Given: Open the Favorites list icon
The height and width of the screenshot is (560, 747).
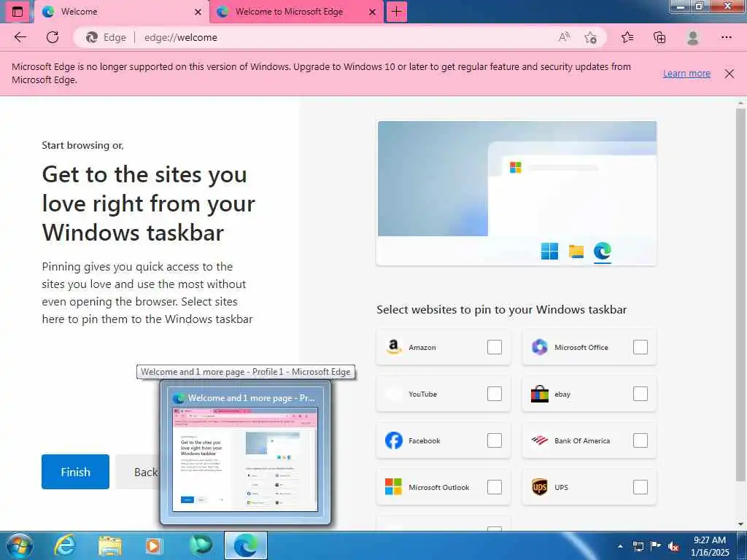Looking at the screenshot, I should (x=627, y=37).
